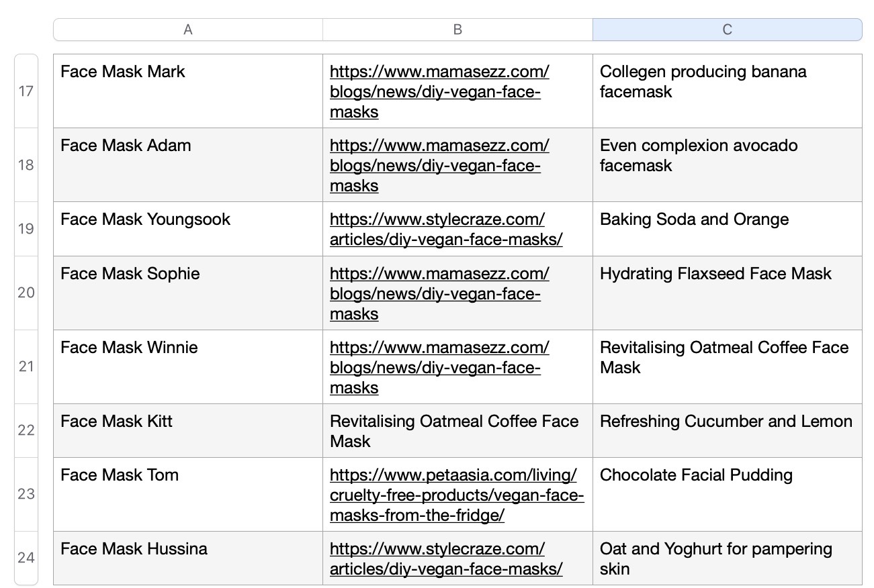The image size is (874, 588).
Task: Open stylecraze link in Face Mask Youngsook row
Action: (446, 230)
